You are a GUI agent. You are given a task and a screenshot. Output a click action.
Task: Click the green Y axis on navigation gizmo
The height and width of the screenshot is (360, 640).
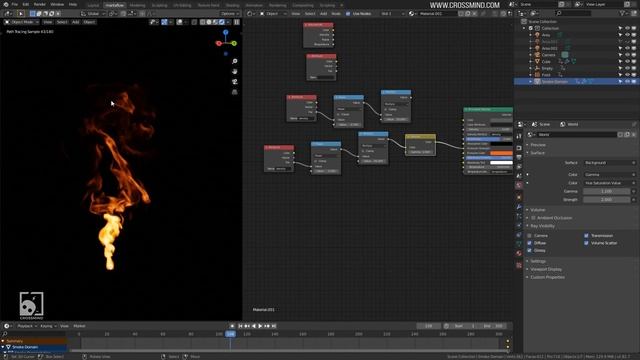coord(234,43)
